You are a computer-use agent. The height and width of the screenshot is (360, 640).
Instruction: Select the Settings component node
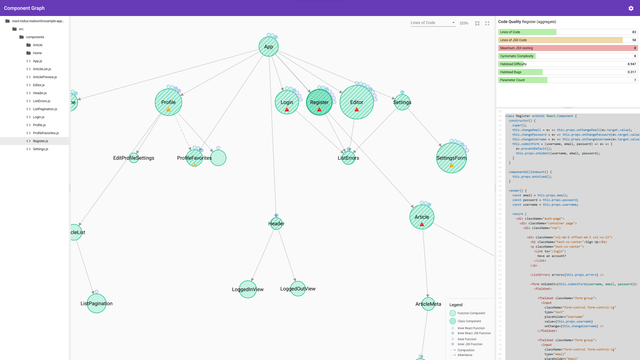click(x=402, y=102)
